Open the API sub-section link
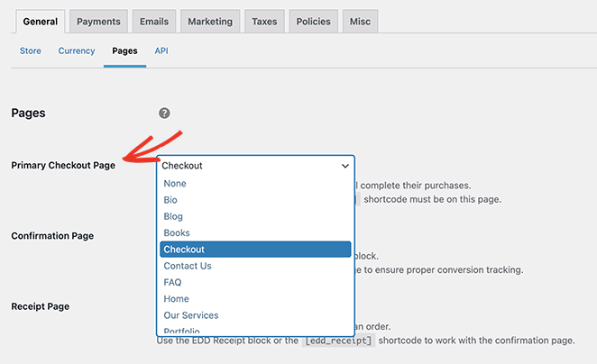The width and height of the screenshot is (597, 364). click(161, 51)
